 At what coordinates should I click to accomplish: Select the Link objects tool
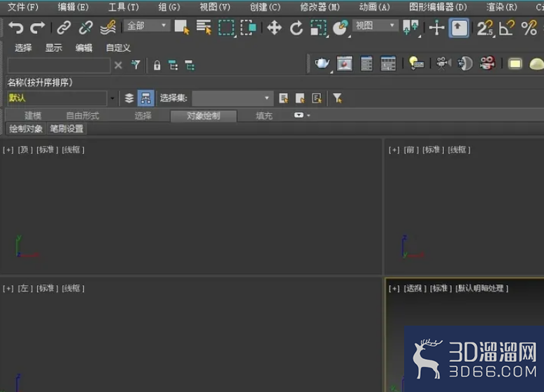pos(64,28)
